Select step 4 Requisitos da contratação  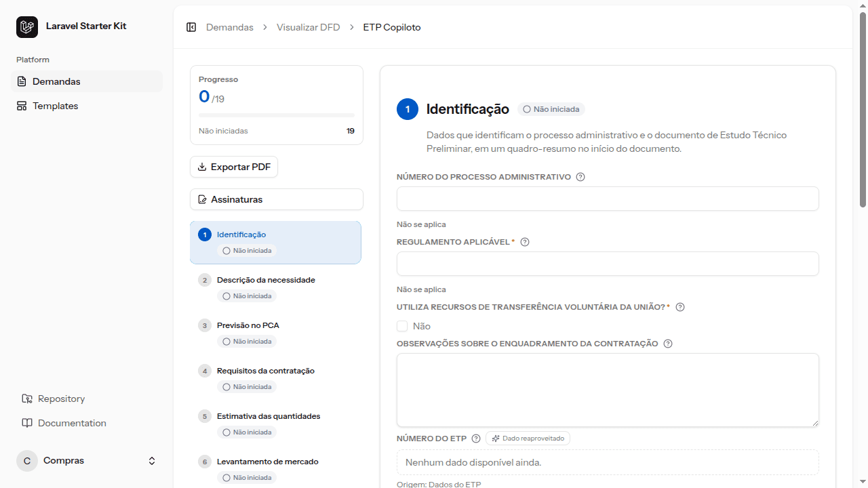(x=275, y=378)
